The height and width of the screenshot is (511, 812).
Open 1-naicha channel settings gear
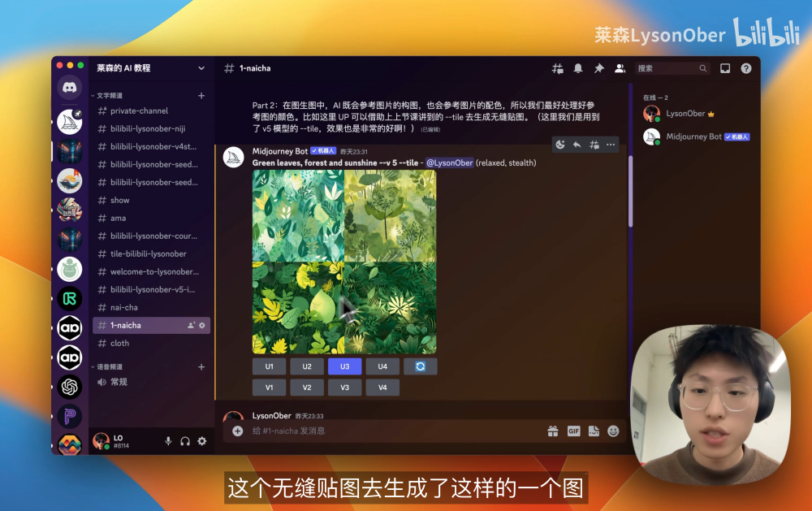202,326
